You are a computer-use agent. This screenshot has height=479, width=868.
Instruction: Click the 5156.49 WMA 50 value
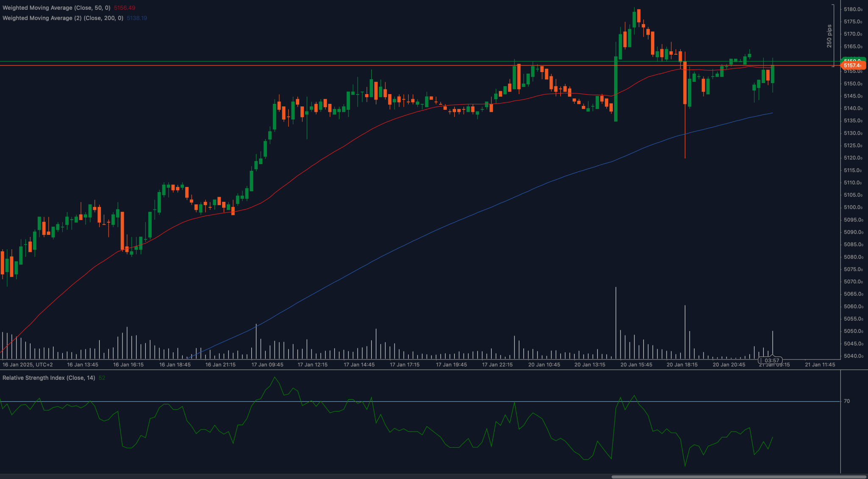(x=125, y=8)
